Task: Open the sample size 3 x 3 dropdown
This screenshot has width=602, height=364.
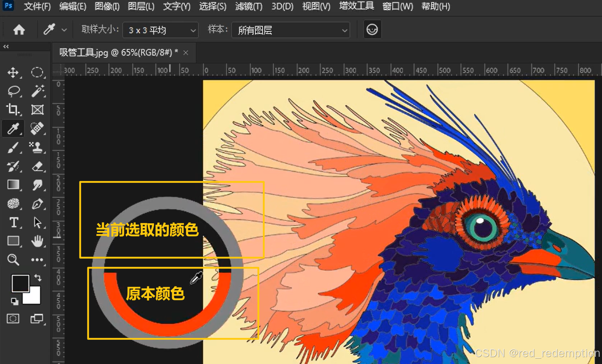Action: [x=161, y=30]
